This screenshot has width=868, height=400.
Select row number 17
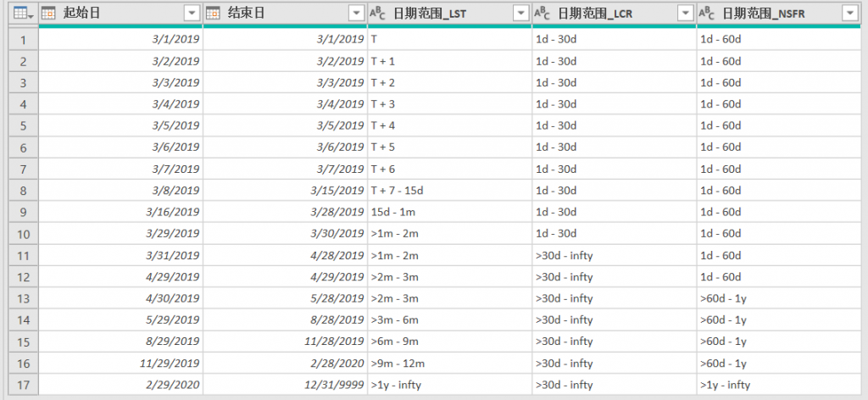23,385
